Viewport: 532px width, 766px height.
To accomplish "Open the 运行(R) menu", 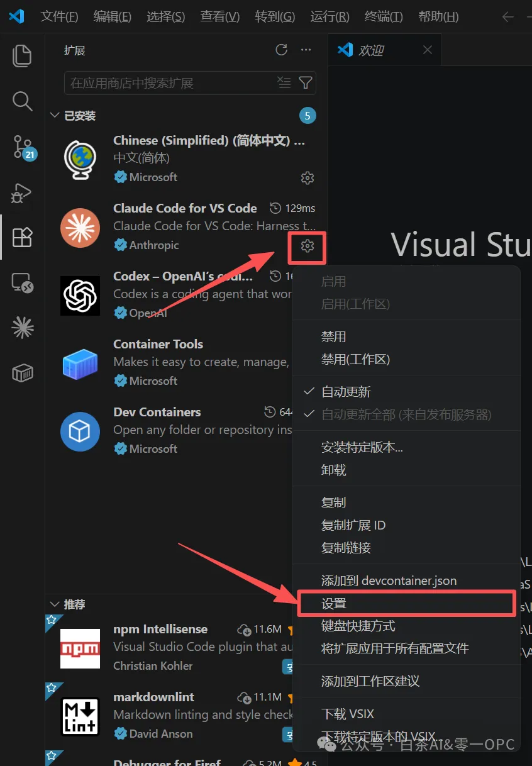I will coord(330,17).
